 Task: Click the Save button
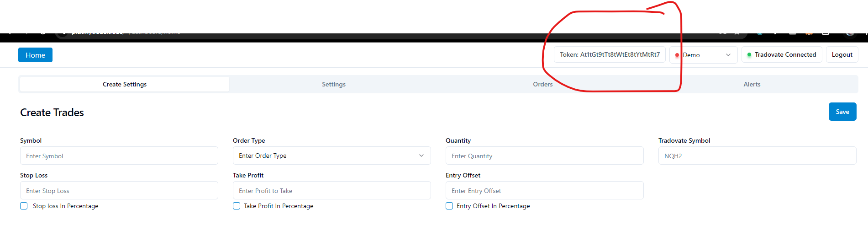tap(842, 112)
